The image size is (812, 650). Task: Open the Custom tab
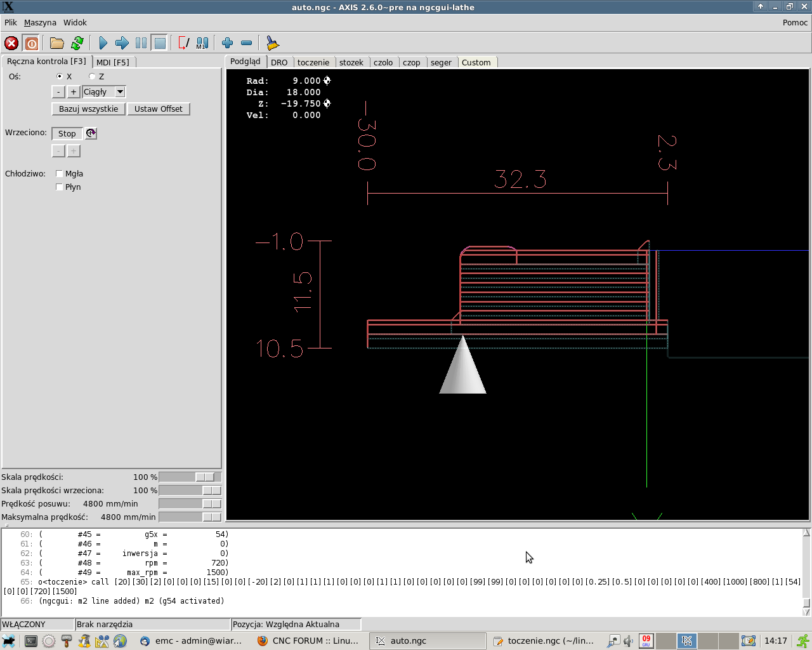[476, 62]
